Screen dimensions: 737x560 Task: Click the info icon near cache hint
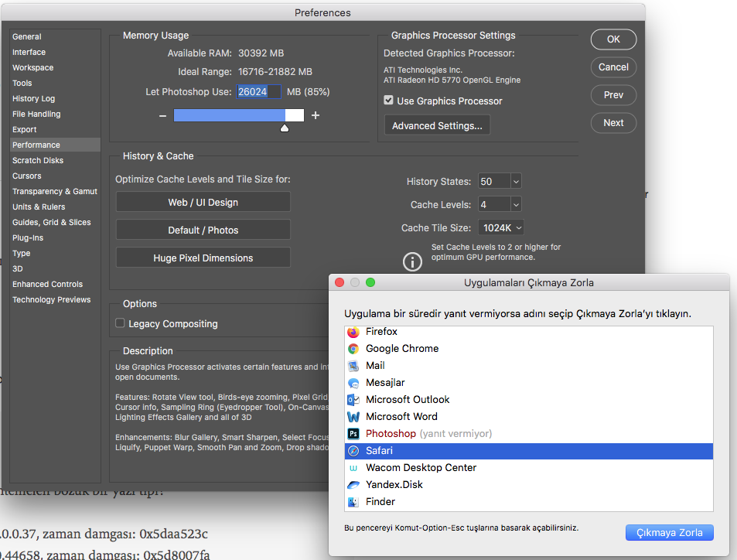pos(412,262)
